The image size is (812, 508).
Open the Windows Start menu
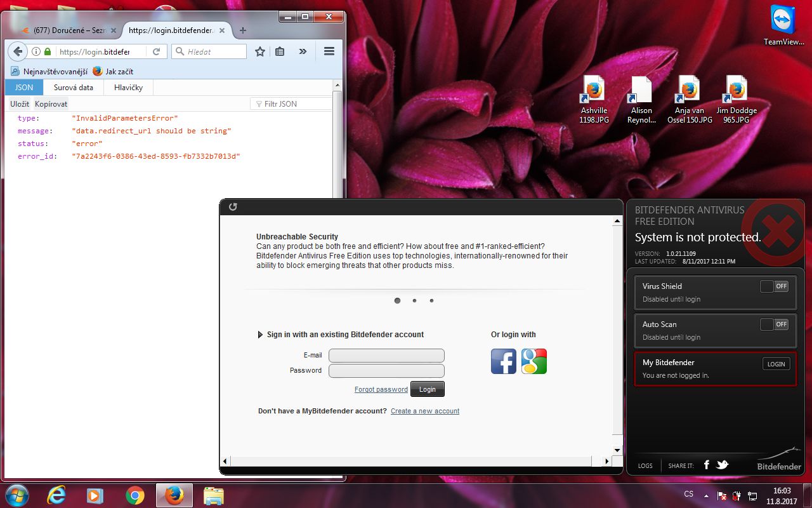pyautogui.click(x=16, y=495)
